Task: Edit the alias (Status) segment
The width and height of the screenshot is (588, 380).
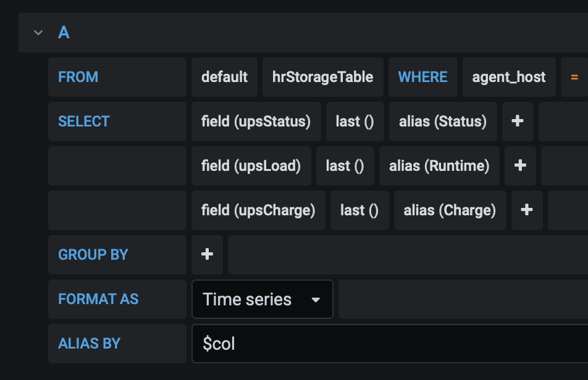Action: pos(443,122)
